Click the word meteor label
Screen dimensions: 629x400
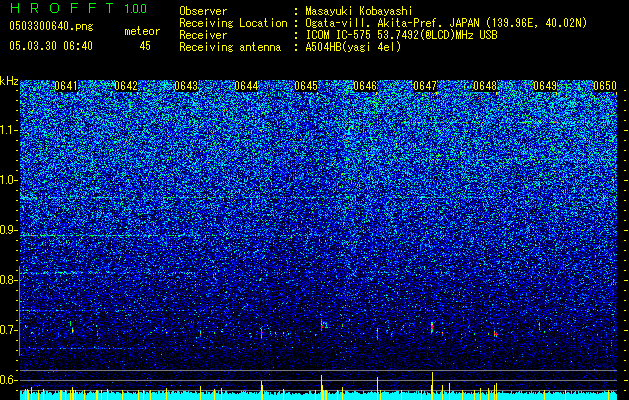(142, 31)
